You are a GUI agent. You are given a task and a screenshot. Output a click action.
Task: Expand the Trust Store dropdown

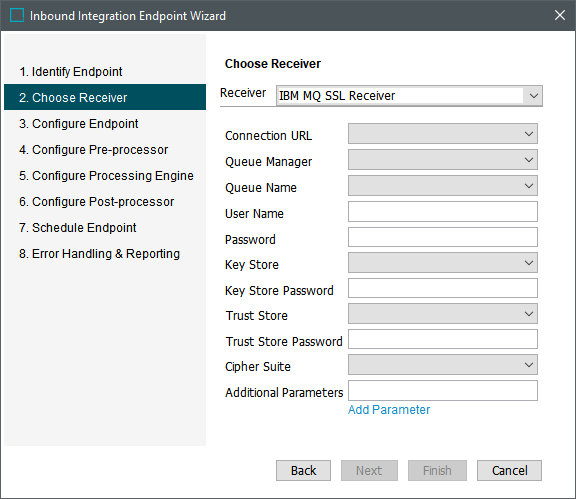click(443, 314)
